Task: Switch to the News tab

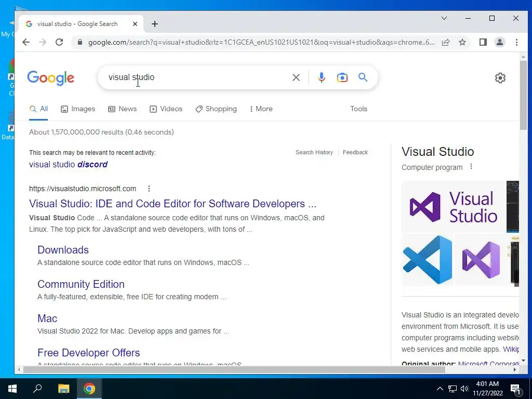Action: pyautogui.click(x=122, y=109)
